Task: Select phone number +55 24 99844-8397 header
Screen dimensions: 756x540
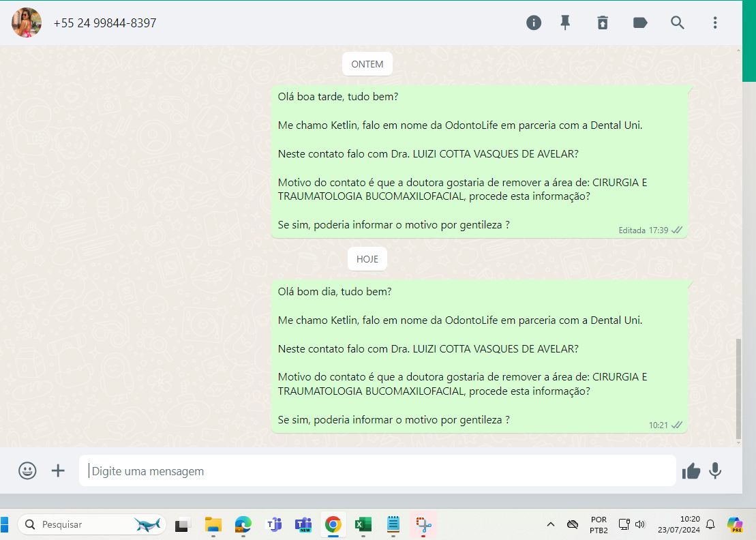Action: coord(105,23)
